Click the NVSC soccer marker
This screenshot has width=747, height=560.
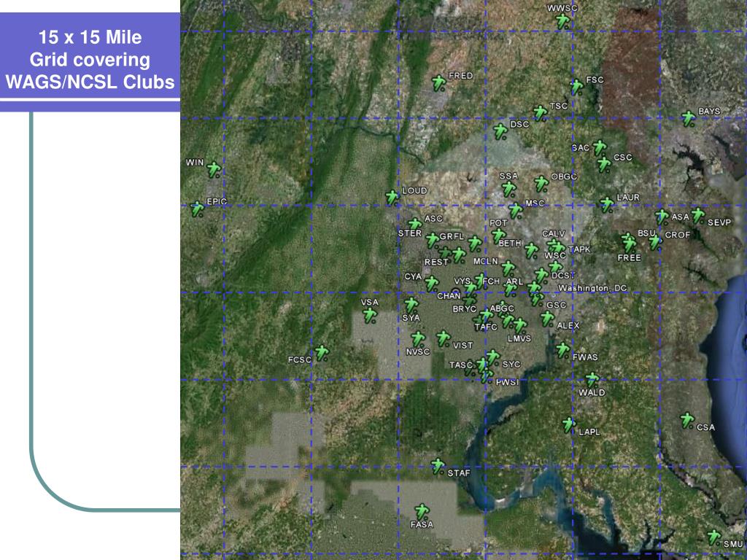pyautogui.click(x=418, y=339)
